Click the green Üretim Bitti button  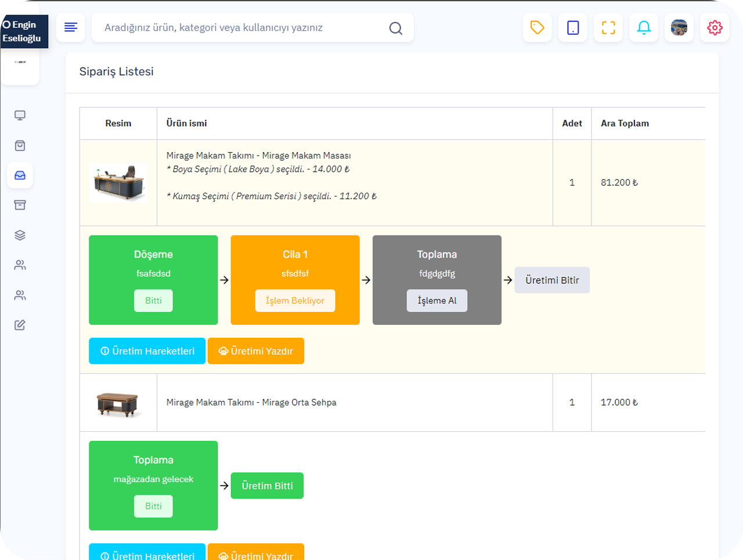pyautogui.click(x=267, y=486)
